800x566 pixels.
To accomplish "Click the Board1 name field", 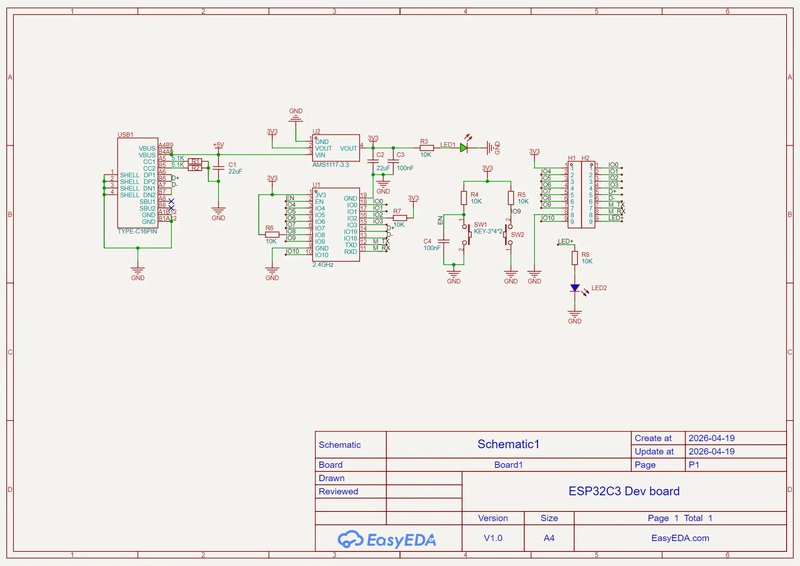I will click(x=508, y=465).
